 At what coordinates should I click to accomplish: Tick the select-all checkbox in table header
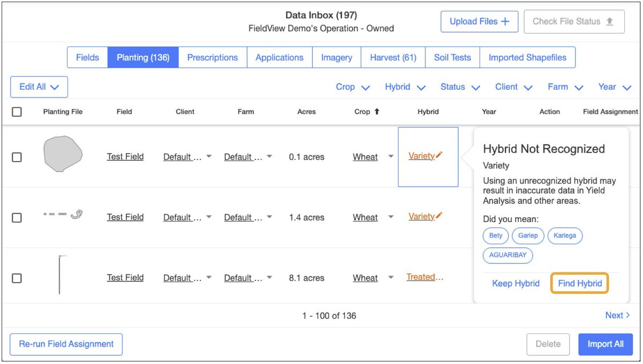17,112
